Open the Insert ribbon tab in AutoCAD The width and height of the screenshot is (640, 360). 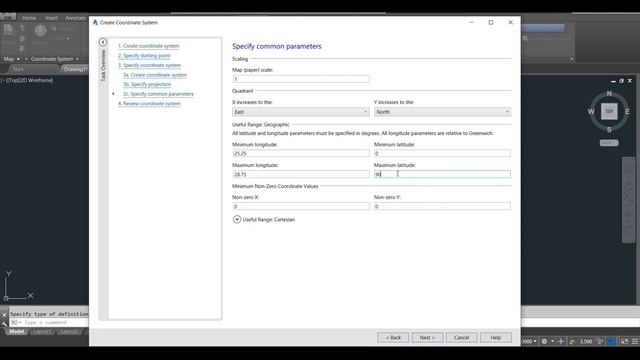coord(51,18)
